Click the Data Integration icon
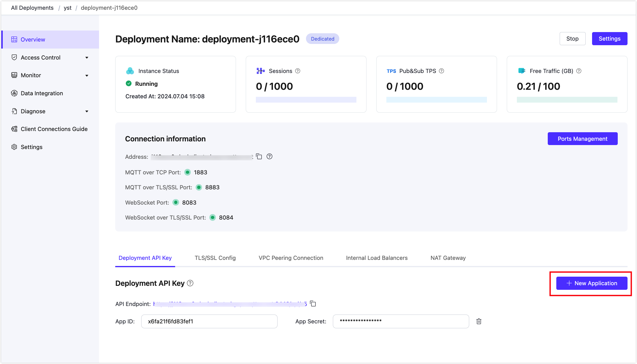The width and height of the screenshot is (637, 364). [x=14, y=93]
